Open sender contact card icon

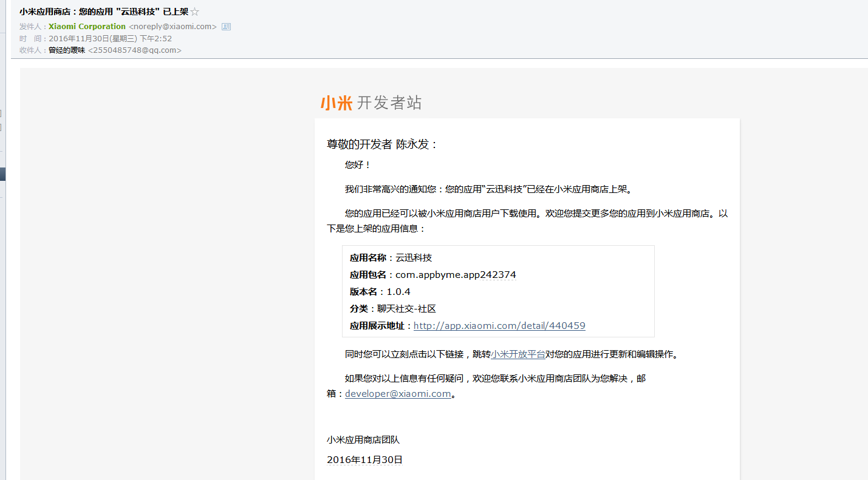(226, 27)
